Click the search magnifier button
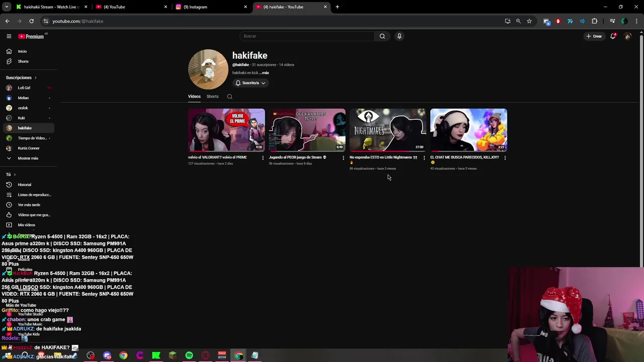This screenshot has width=644, height=362. click(x=382, y=36)
